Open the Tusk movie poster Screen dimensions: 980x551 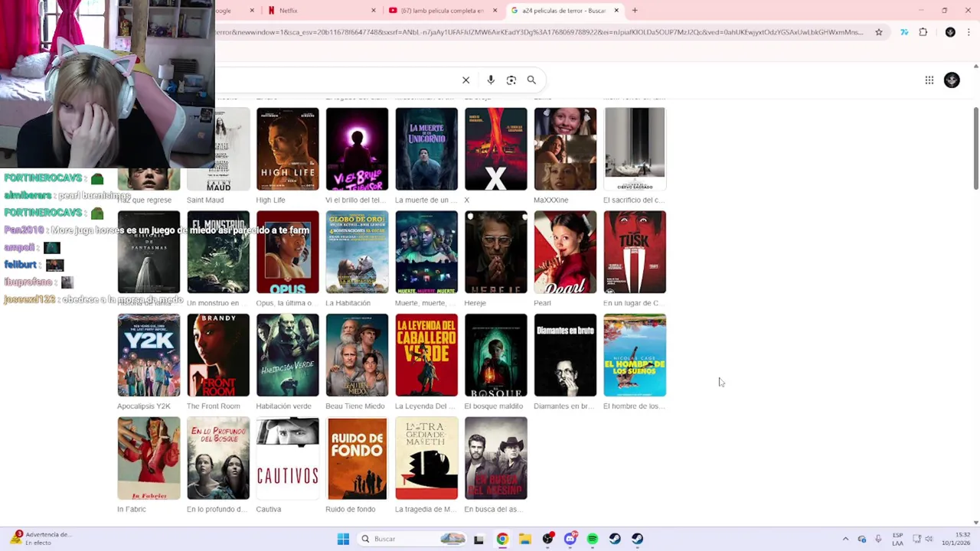point(635,252)
